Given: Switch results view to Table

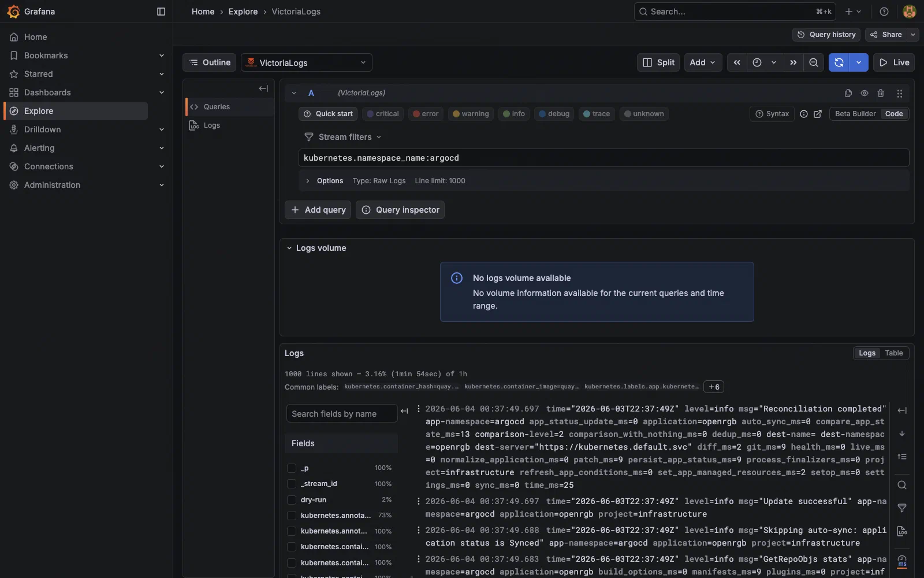Looking at the screenshot, I should (893, 353).
